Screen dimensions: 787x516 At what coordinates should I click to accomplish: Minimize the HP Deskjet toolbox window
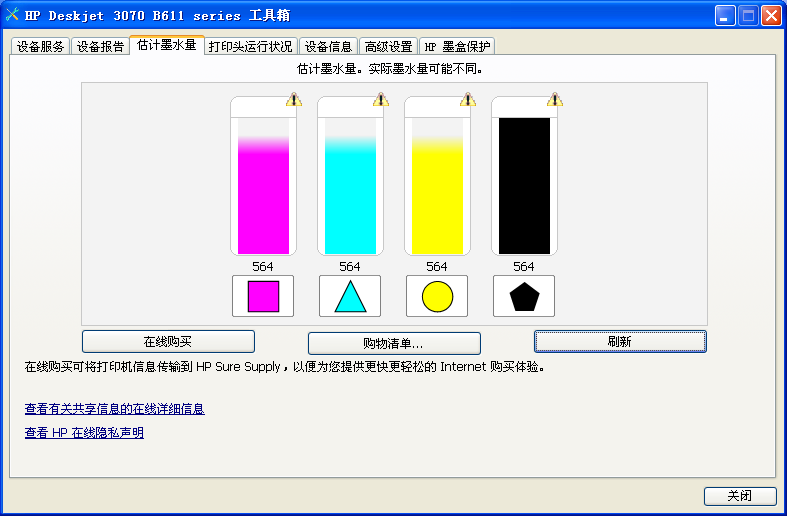725,15
